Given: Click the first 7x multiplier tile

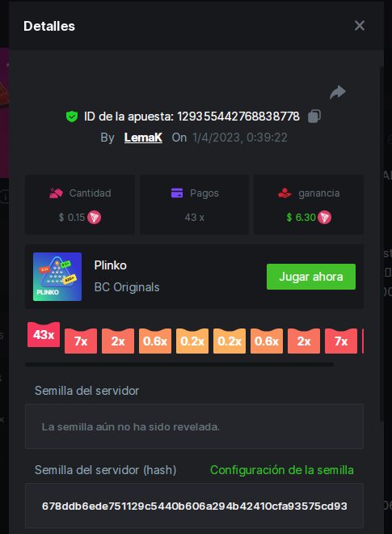Looking at the screenshot, I should click(x=81, y=341).
